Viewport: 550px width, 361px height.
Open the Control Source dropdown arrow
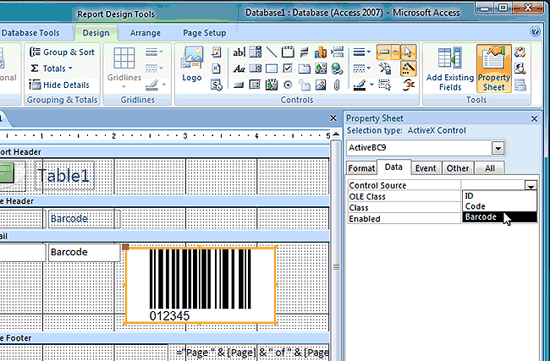(531, 185)
